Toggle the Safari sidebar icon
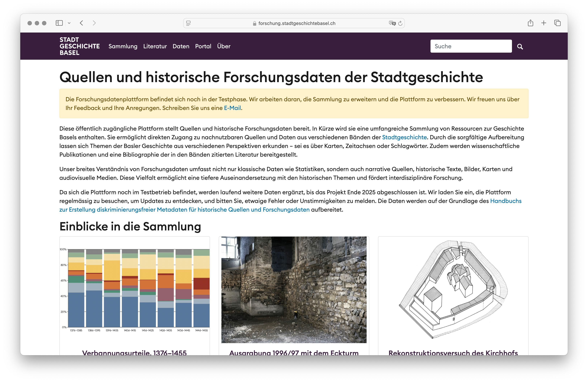This screenshot has height=382, width=588. (59, 23)
